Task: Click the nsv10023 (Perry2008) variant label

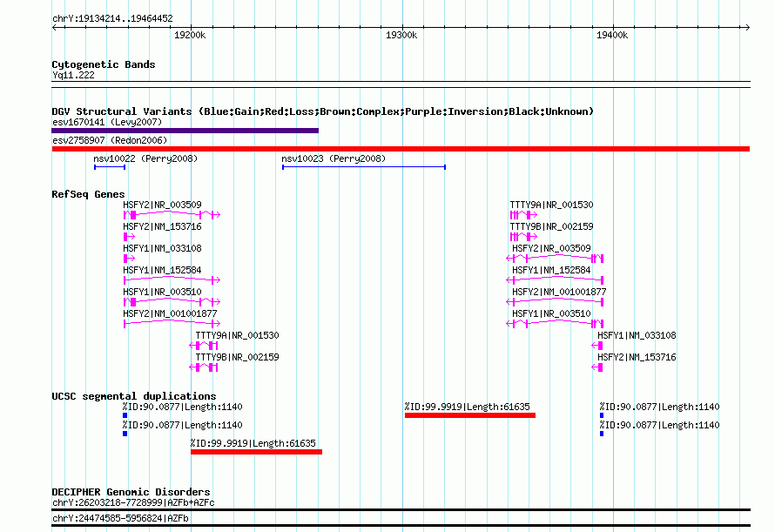Action: coord(334,158)
